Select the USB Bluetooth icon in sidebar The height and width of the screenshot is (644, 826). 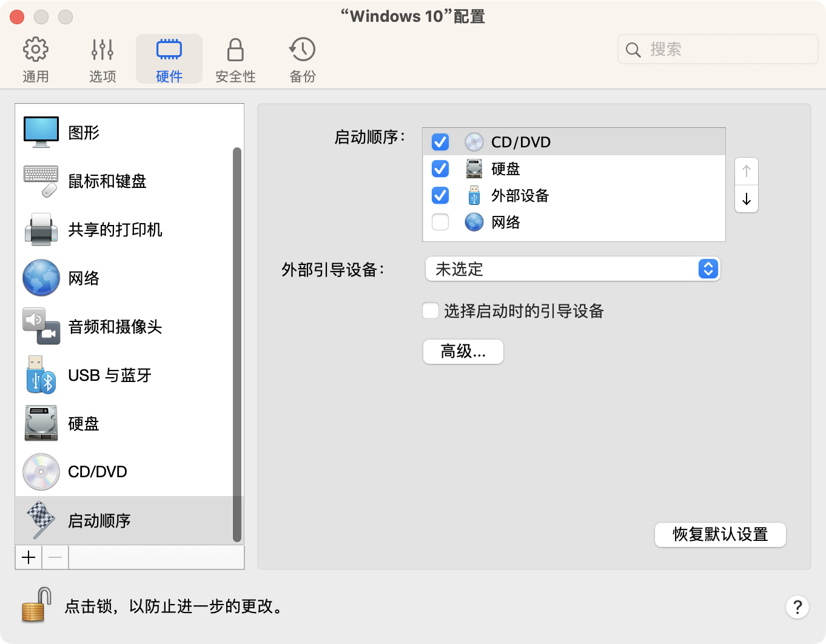click(x=41, y=375)
